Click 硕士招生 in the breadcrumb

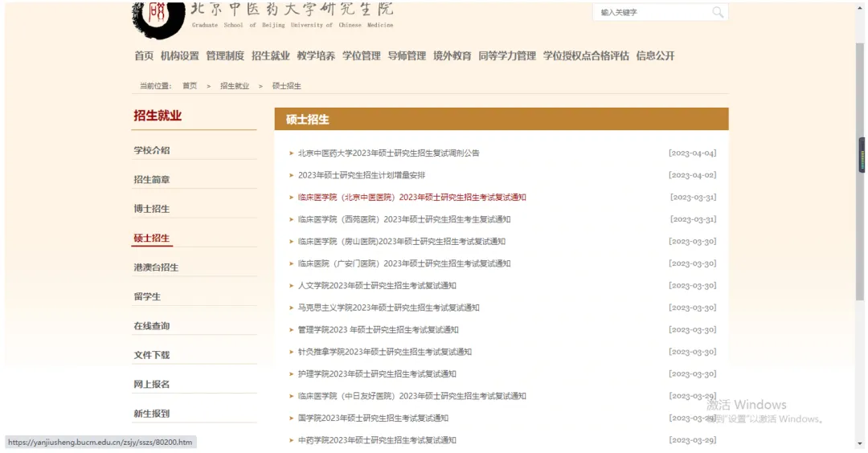(x=287, y=86)
